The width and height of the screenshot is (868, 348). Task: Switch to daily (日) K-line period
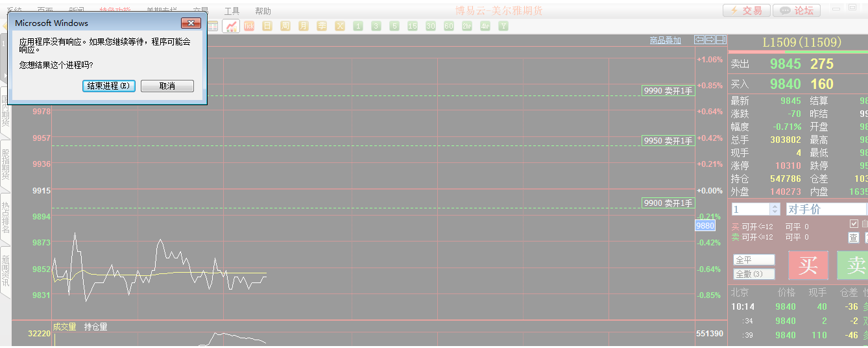pos(267,26)
